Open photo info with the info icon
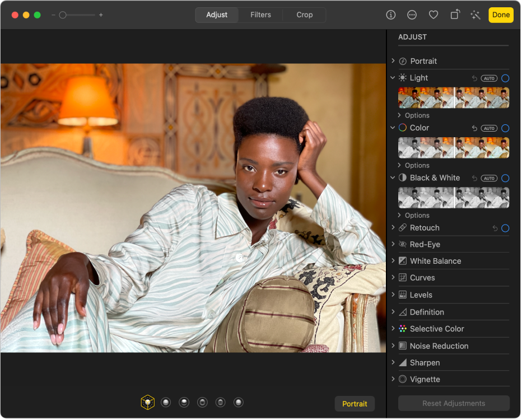Screen dimensions: 522x420 point(390,15)
